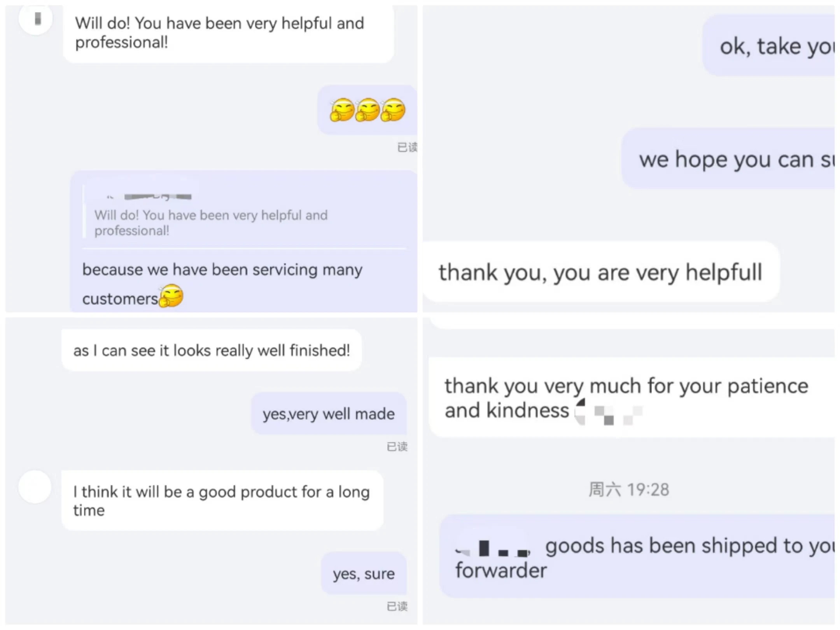The width and height of the screenshot is (840, 630).
Task: Click the first thumbs-up emoji in the emoji message
Action: pos(342,110)
